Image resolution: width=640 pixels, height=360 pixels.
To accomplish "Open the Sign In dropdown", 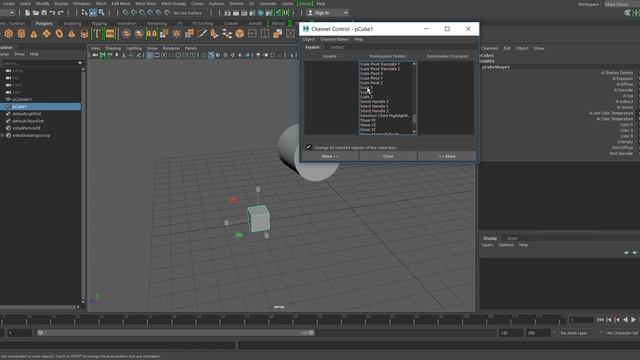I will [328, 13].
